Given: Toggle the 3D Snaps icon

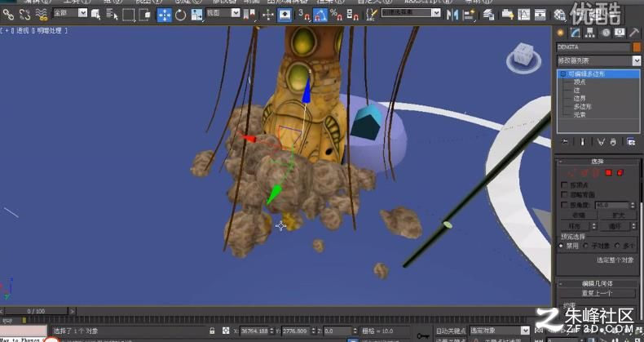Looking at the screenshot, I should [304, 15].
